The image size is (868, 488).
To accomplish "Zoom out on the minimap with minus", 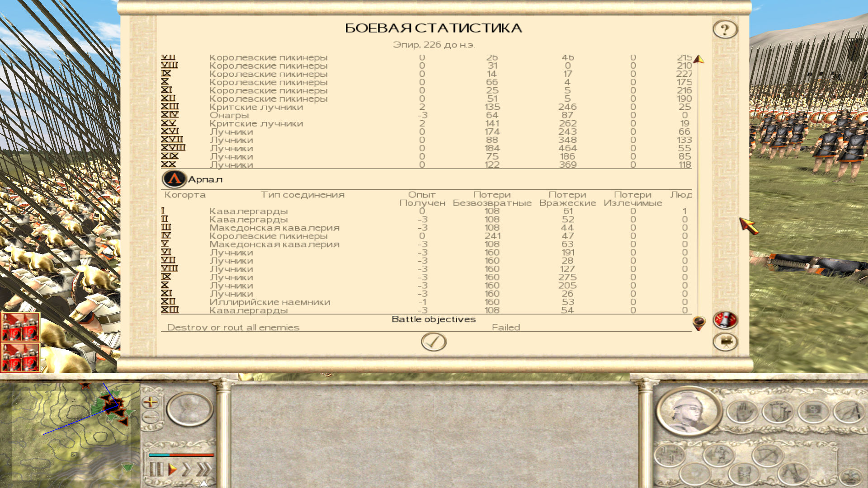I will (151, 417).
